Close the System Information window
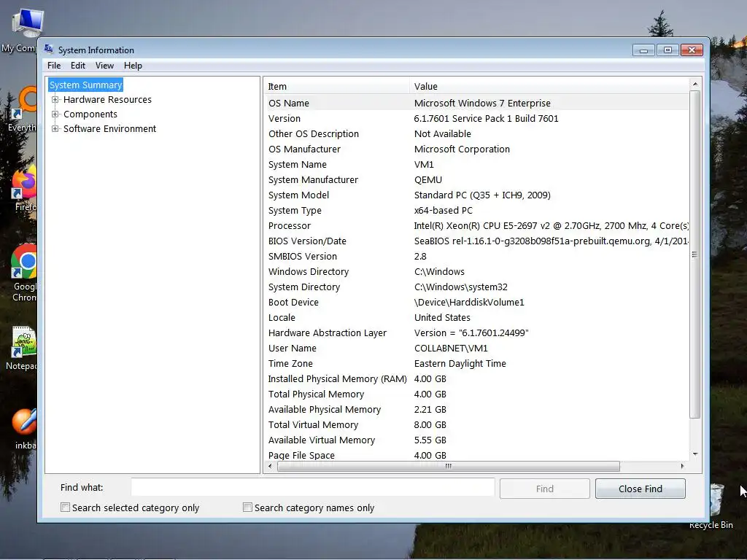Viewport: 747px width, 560px height. pos(692,50)
